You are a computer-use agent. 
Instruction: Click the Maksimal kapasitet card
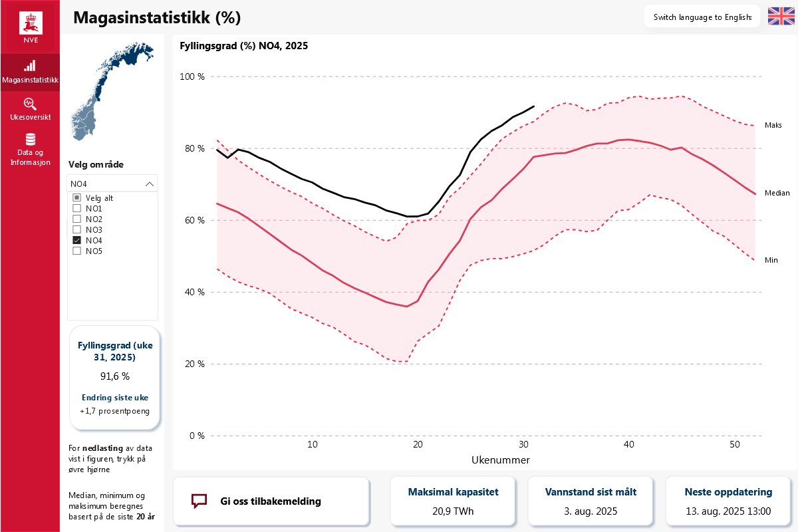[x=453, y=501]
